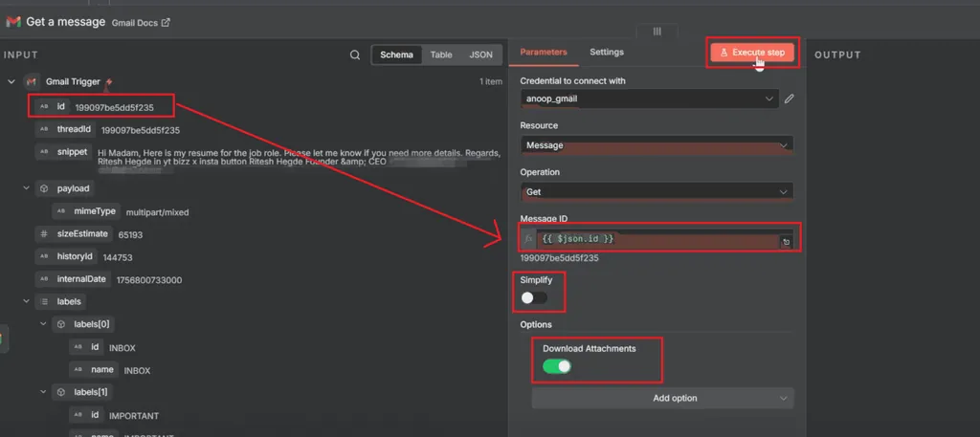The width and height of the screenshot is (980, 437).
Task: Select the internalDate field
Action: 73,279
